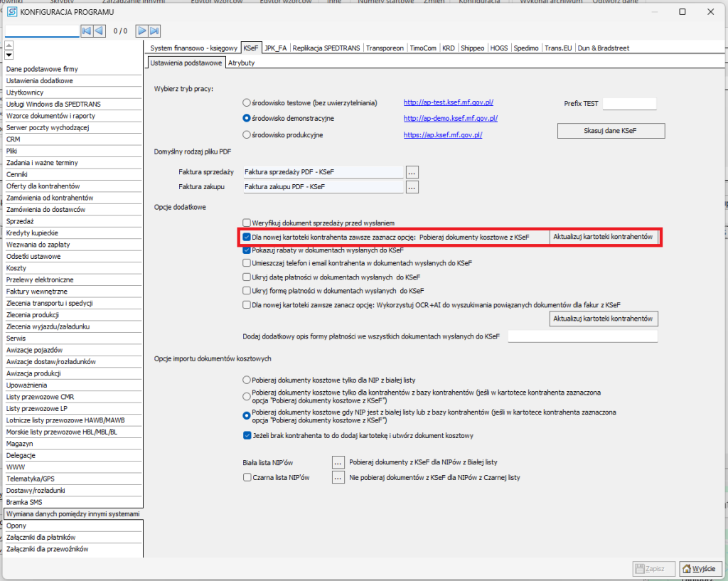Go to first record navigation arrow

[87, 31]
